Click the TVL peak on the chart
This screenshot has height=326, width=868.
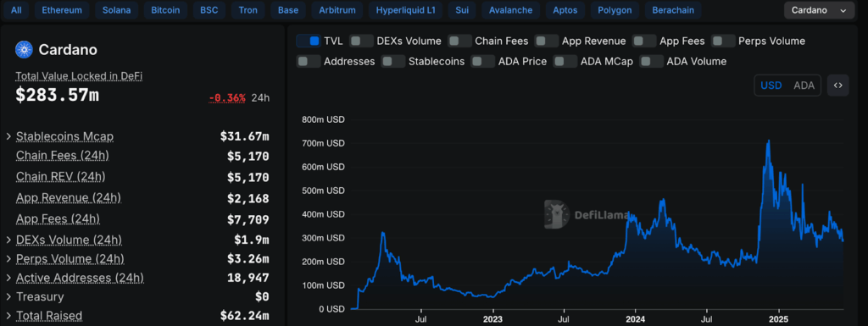(768, 141)
